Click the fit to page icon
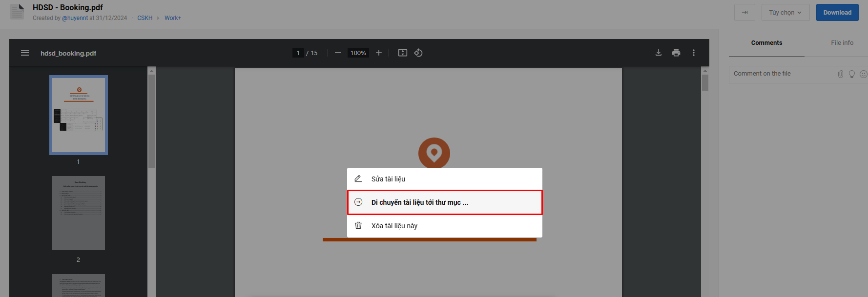 pyautogui.click(x=403, y=53)
